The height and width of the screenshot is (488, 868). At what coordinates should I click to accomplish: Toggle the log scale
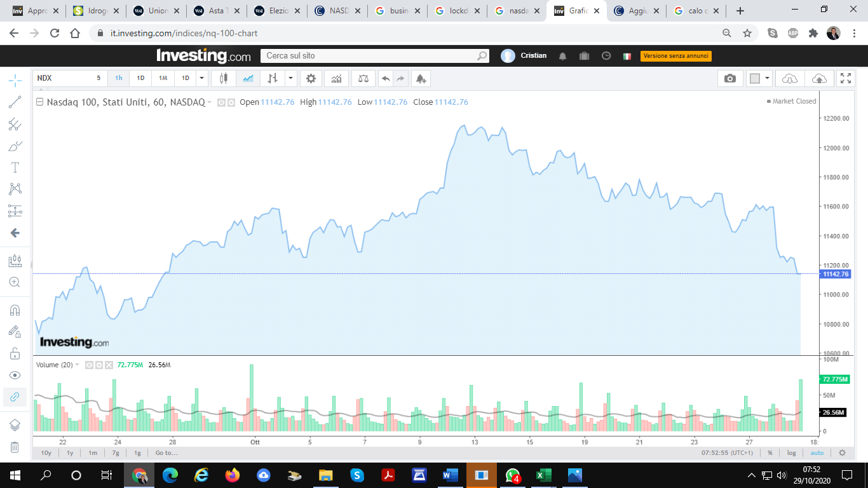tap(791, 453)
